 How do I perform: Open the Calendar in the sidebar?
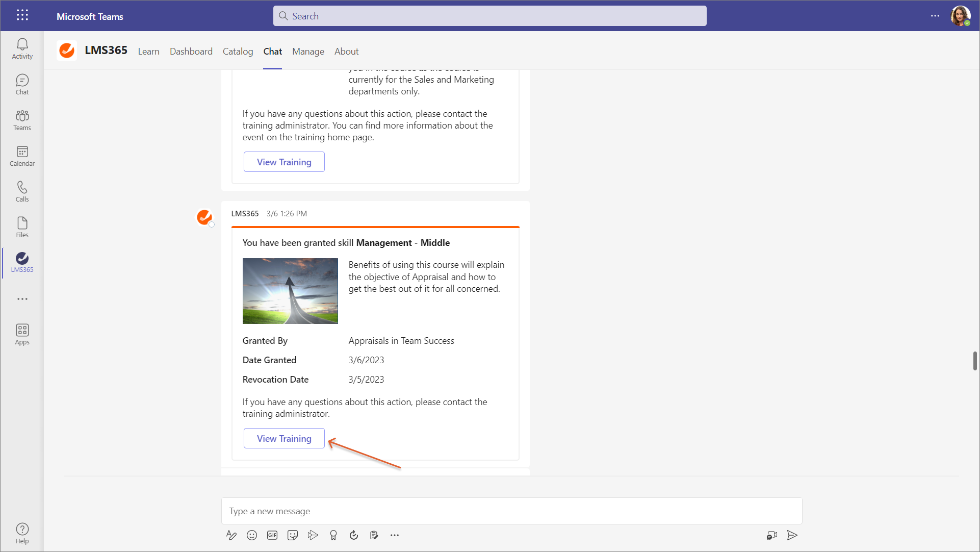22,156
